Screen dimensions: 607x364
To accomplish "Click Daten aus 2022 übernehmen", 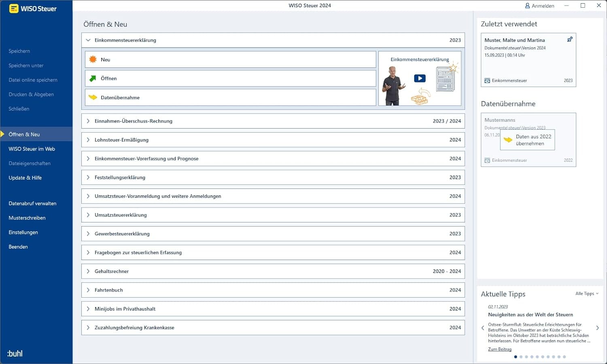I will point(528,140).
